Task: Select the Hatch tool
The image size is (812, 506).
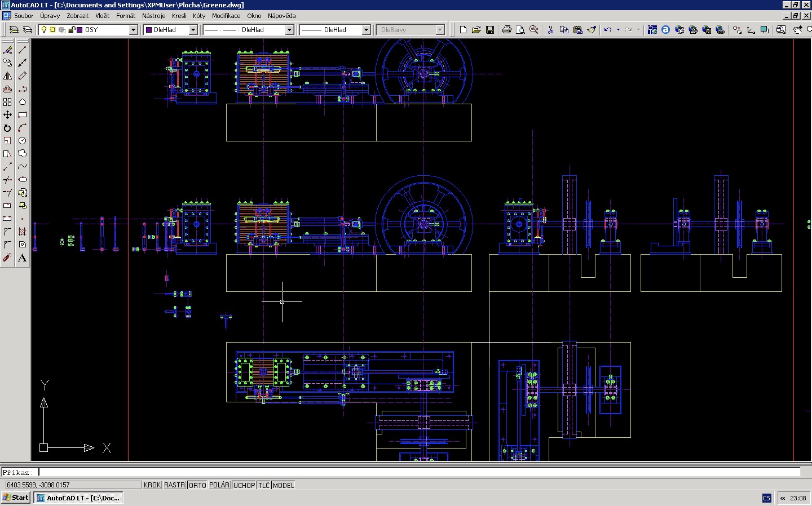Action: [23, 232]
